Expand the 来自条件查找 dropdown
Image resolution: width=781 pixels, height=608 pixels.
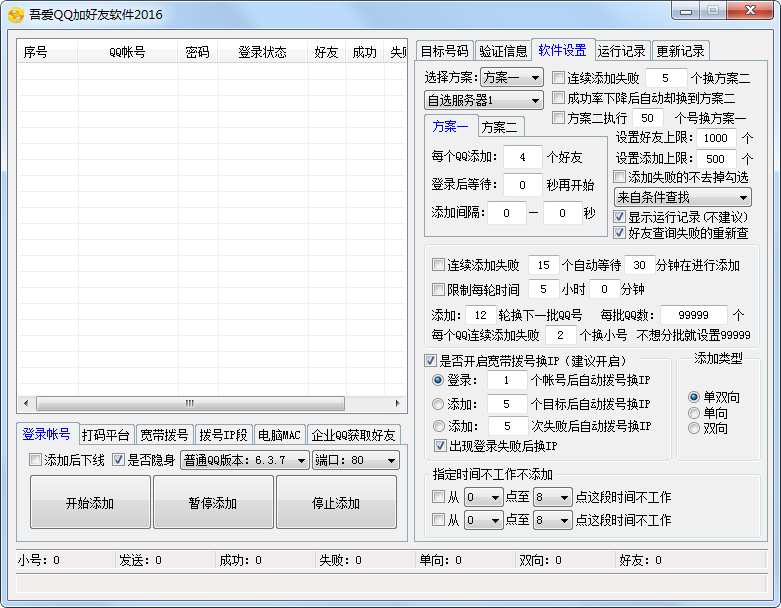(683, 198)
